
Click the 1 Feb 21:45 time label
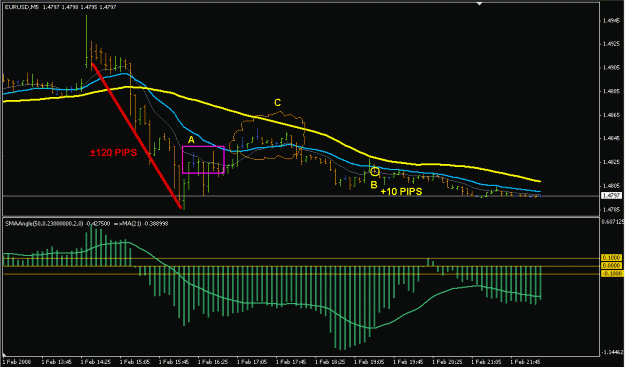(525, 362)
